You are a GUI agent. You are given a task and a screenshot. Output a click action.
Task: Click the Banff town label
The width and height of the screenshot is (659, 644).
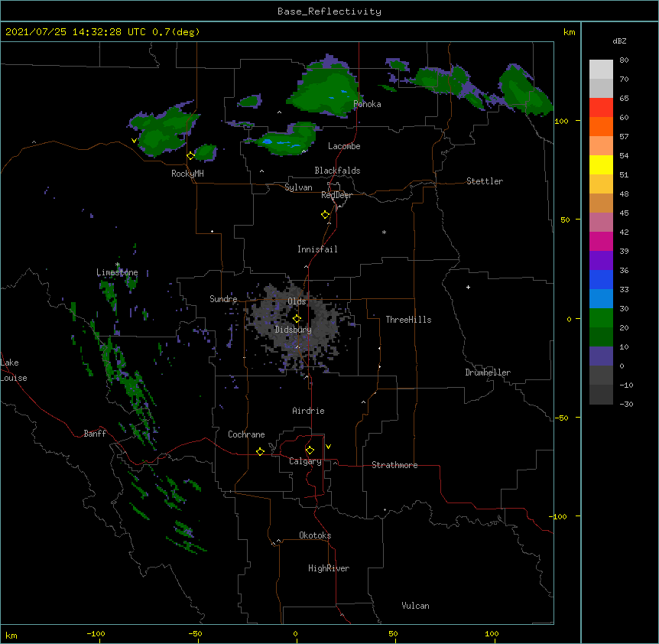[x=95, y=434]
